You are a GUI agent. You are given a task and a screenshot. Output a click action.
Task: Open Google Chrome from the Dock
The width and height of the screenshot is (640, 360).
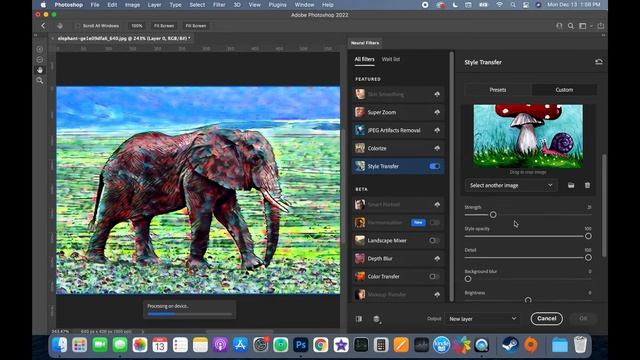[x=321, y=345]
